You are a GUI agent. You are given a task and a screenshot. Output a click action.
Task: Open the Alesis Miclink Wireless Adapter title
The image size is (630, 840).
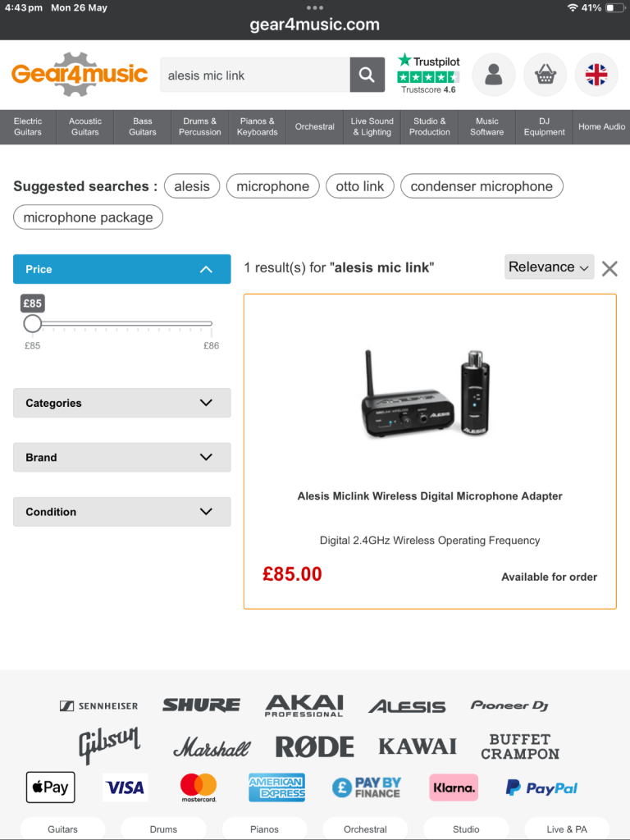[x=430, y=496]
